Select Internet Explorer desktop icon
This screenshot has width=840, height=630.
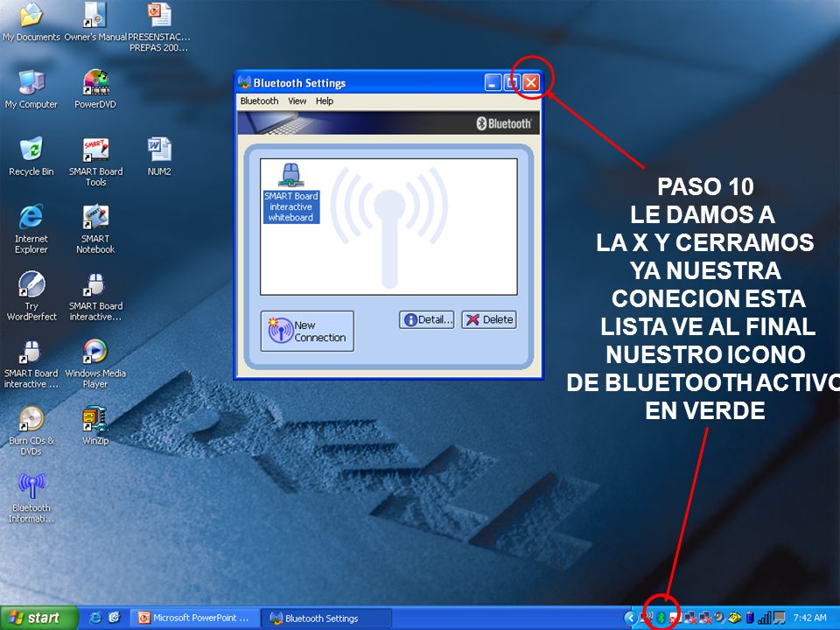click(x=31, y=228)
